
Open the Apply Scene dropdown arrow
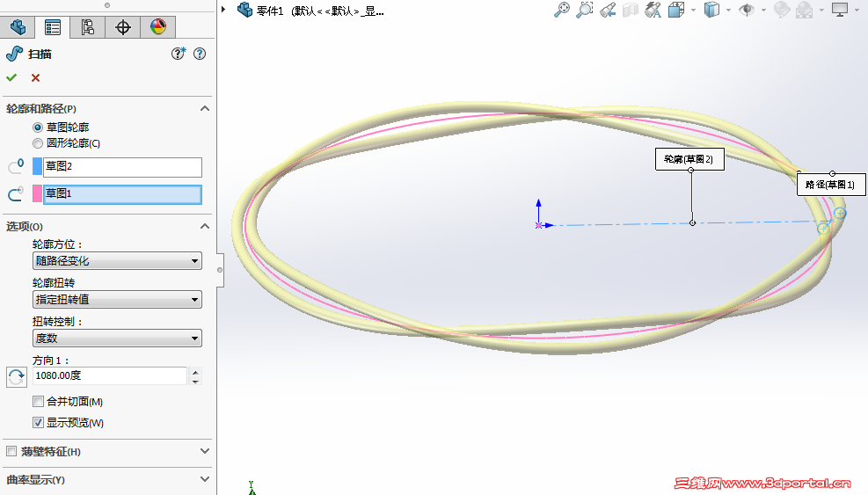point(821,10)
